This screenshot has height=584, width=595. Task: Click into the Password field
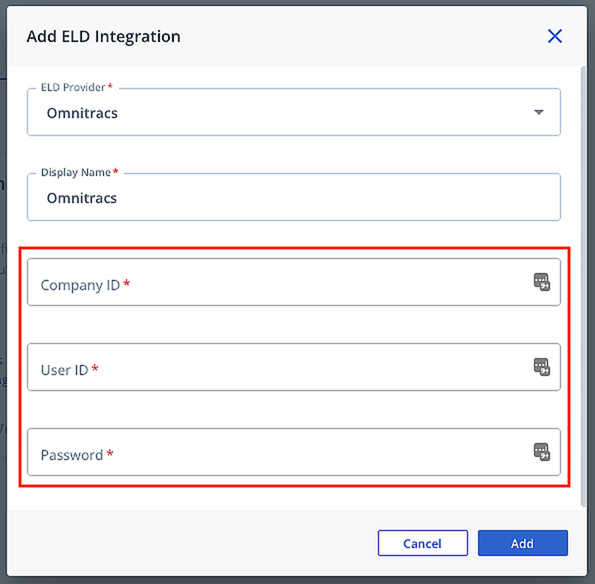294,452
